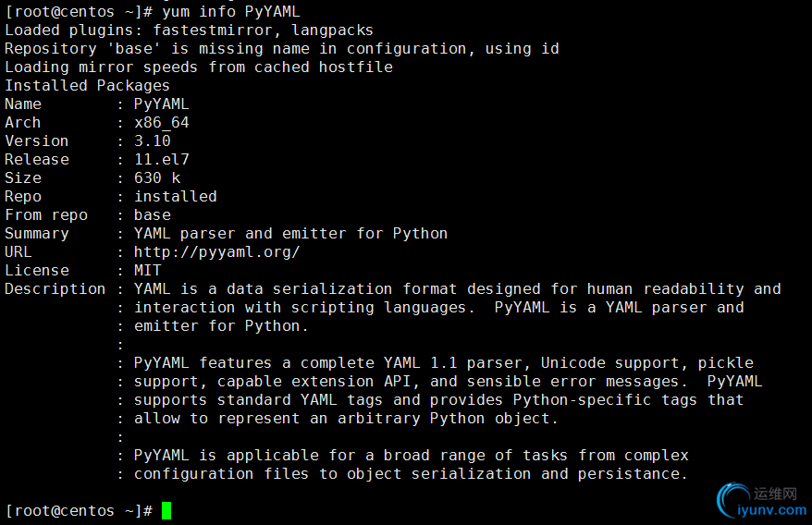Screen dimensions: 812x525
Task: Click the 'Installed Packages' heading line
Action: (87, 85)
